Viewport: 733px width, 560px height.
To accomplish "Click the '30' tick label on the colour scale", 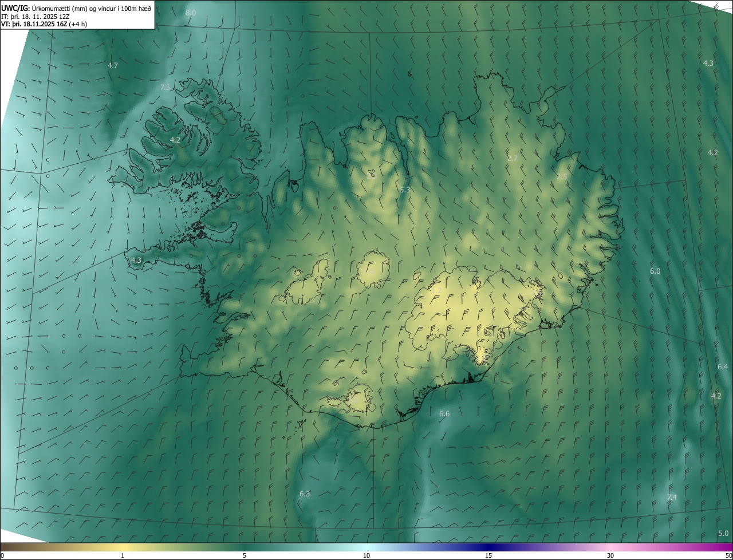I will click(x=610, y=555).
